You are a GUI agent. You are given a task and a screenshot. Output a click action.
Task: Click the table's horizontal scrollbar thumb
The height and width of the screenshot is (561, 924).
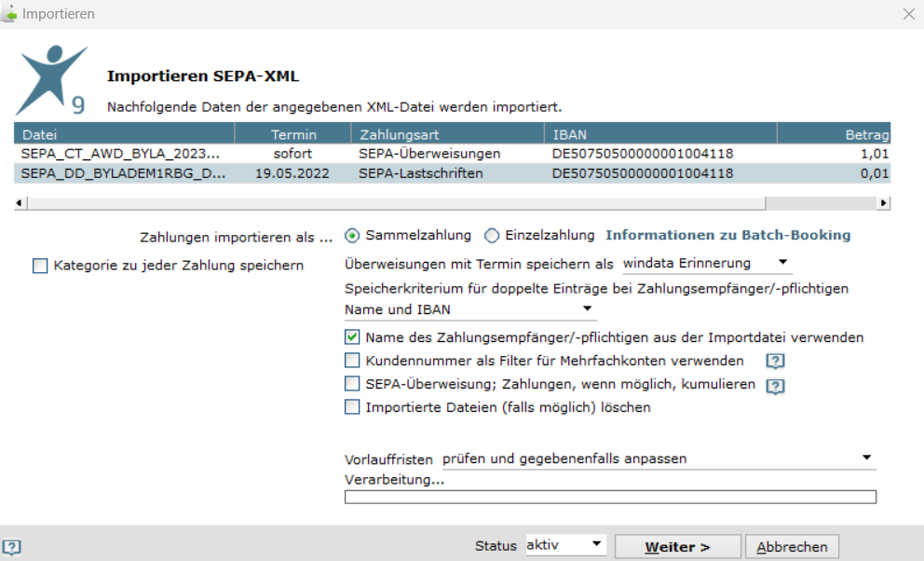397,203
